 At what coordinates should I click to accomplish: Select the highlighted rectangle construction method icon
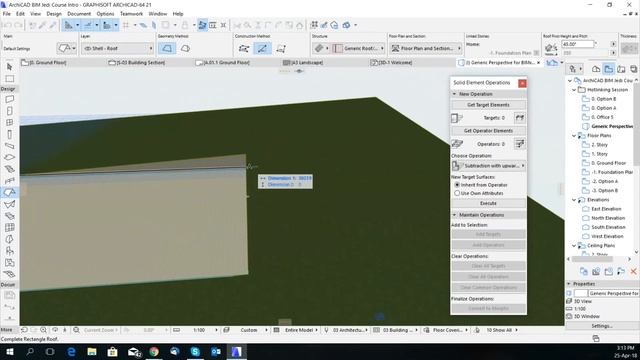[x=262, y=49]
